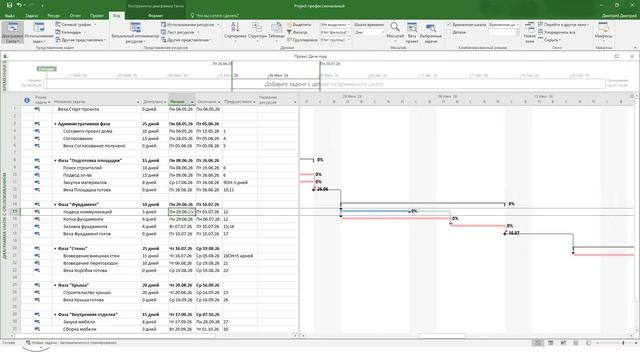Image resolution: width=640 pixels, height=360 pixels.
Task: Click the timeline placeholder text area
Action: pyautogui.click(x=324, y=84)
